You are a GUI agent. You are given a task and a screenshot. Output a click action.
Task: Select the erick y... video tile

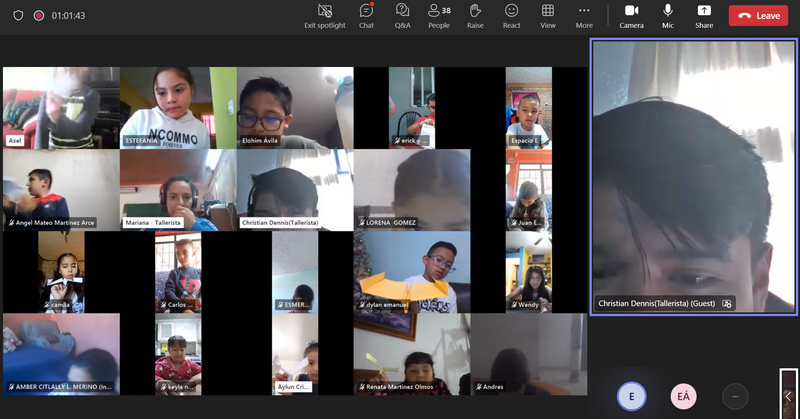click(x=412, y=108)
